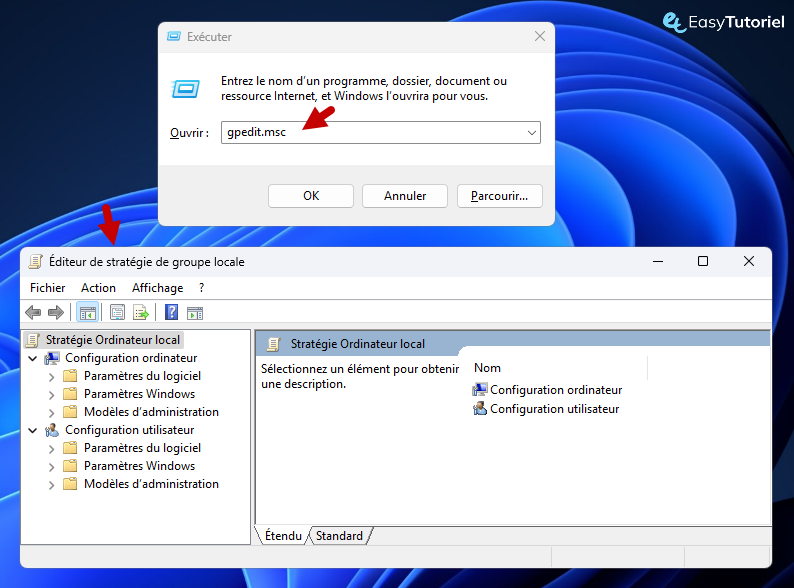Open the Affichage menu
The image size is (794, 588).
(157, 288)
